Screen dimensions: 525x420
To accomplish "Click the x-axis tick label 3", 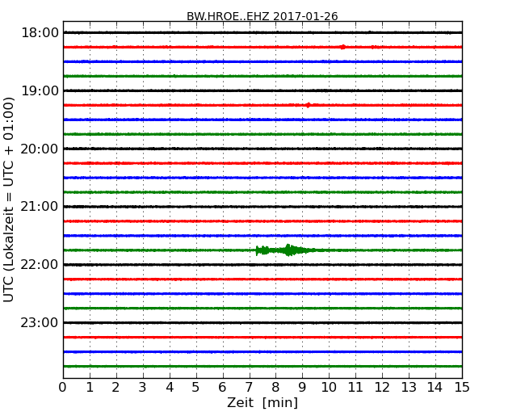I will pos(143,387).
